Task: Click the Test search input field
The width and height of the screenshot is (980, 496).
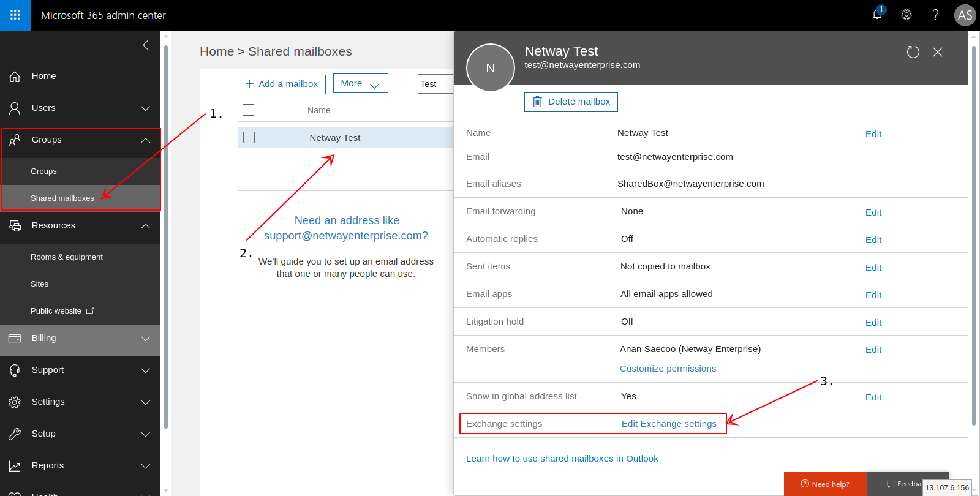Action: point(435,84)
